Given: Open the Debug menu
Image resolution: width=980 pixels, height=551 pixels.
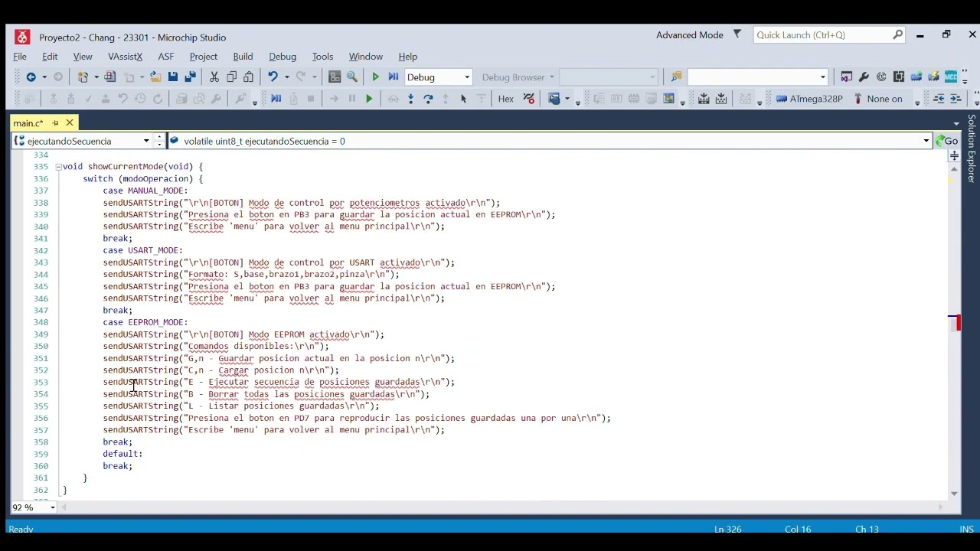Looking at the screenshot, I should click(283, 57).
